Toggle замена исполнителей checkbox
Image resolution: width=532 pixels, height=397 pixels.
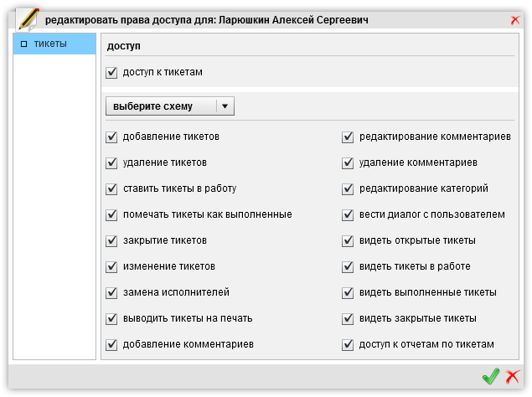[112, 293]
